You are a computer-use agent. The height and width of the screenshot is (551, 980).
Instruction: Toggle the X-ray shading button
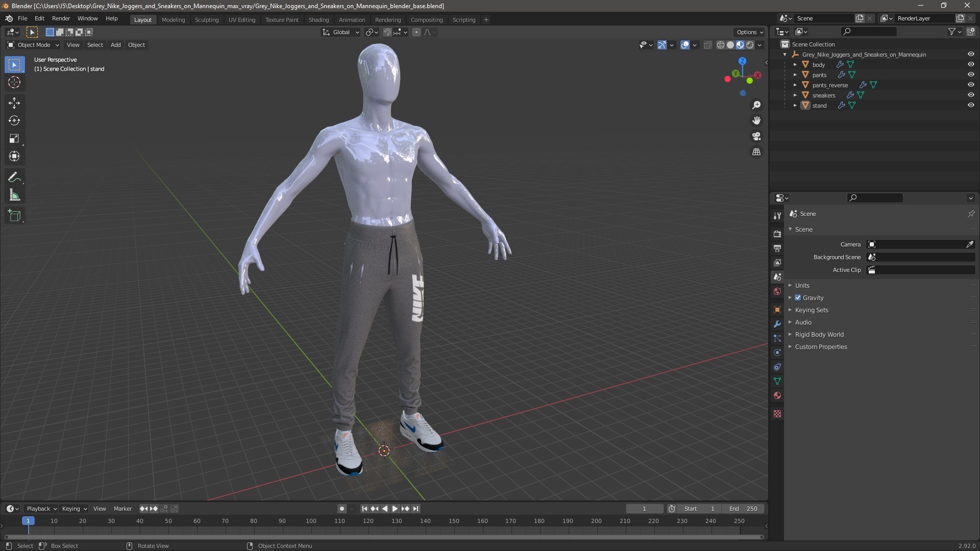pos(708,45)
